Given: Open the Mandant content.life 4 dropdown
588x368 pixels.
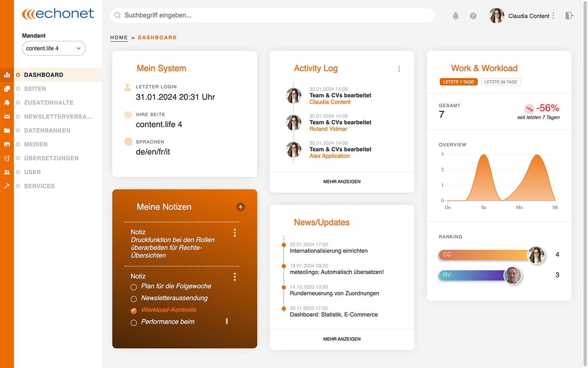Looking at the screenshot, I should (x=54, y=48).
